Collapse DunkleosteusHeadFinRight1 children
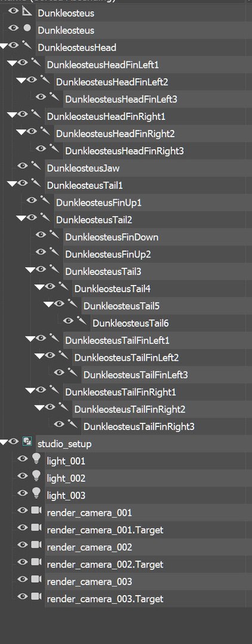 point(11,115)
